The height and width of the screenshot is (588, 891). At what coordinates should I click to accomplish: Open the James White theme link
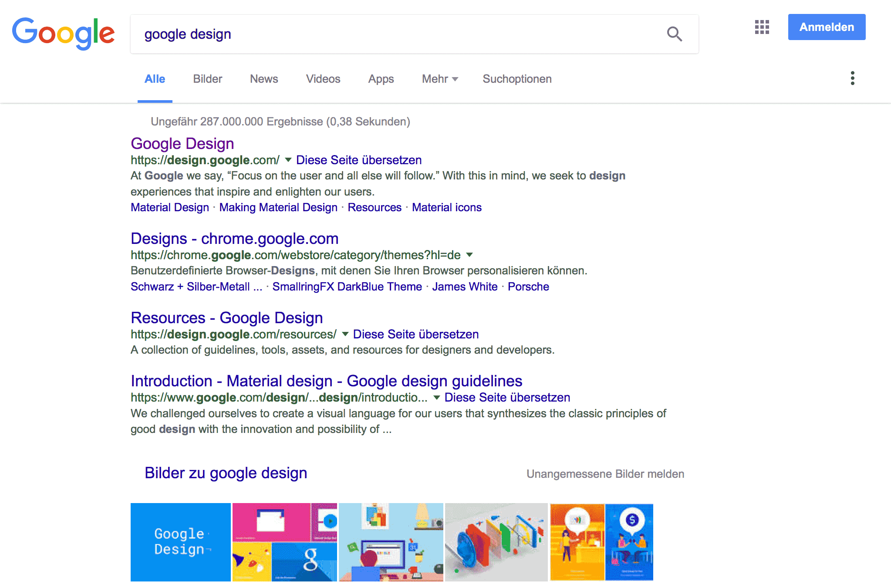pos(465,287)
